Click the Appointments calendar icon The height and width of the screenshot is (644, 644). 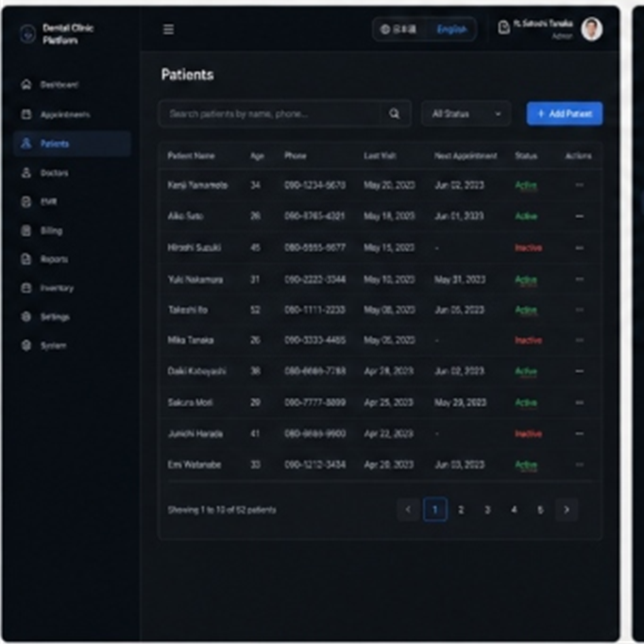coord(26,114)
